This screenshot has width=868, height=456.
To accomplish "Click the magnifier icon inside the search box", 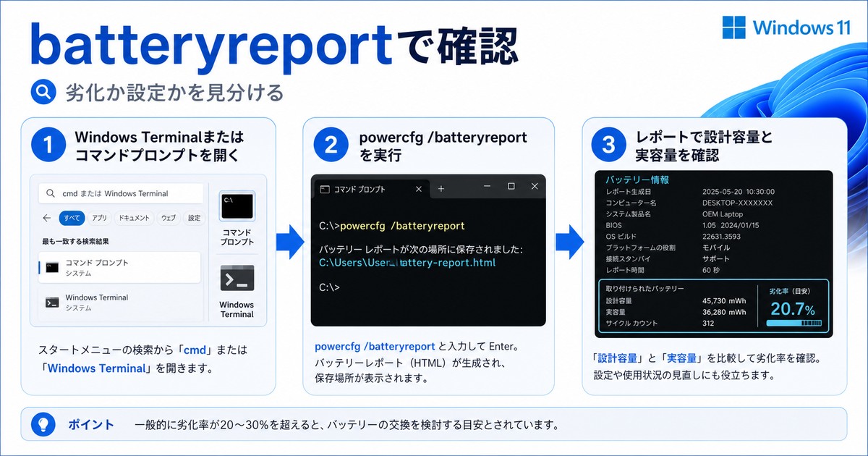I will click(51, 194).
